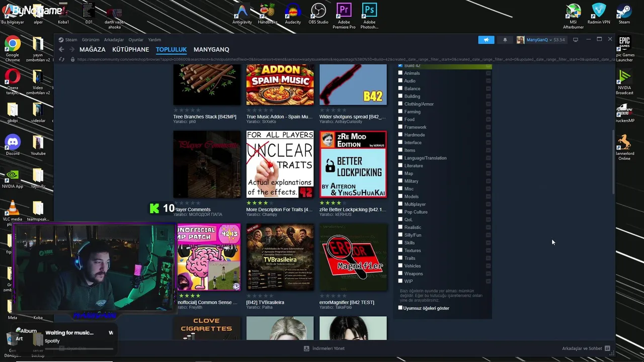Open Steam notifications bell
The width and height of the screenshot is (644, 362).
click(x=505, y=40)
